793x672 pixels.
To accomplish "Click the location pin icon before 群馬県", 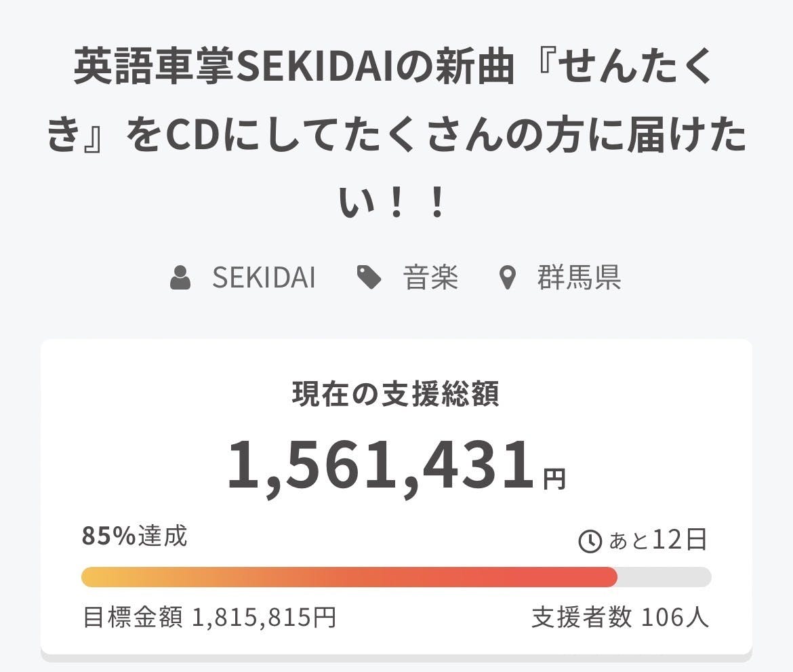I will click(x=507, y=278).
